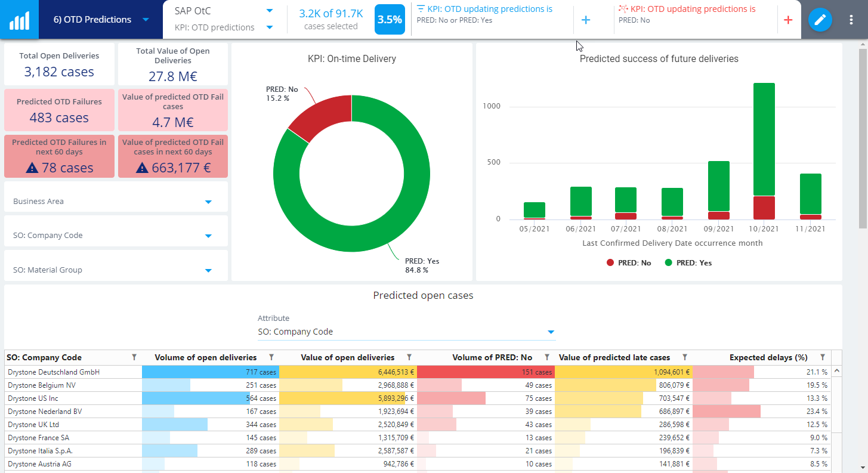The image size is (868, 473).
Task: Click 151 cases PRED: No cell
Action: tap(486, 372)
